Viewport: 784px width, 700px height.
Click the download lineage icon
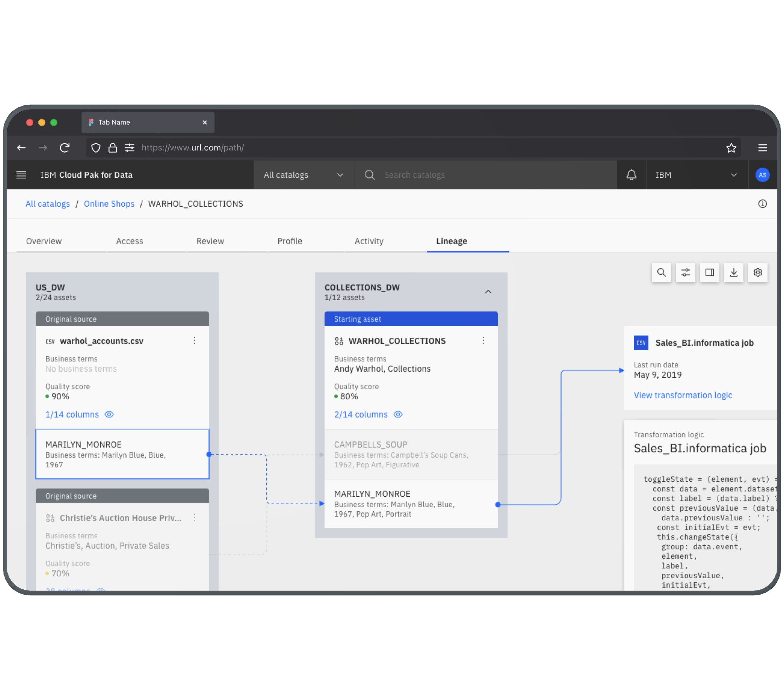[734, 273]
